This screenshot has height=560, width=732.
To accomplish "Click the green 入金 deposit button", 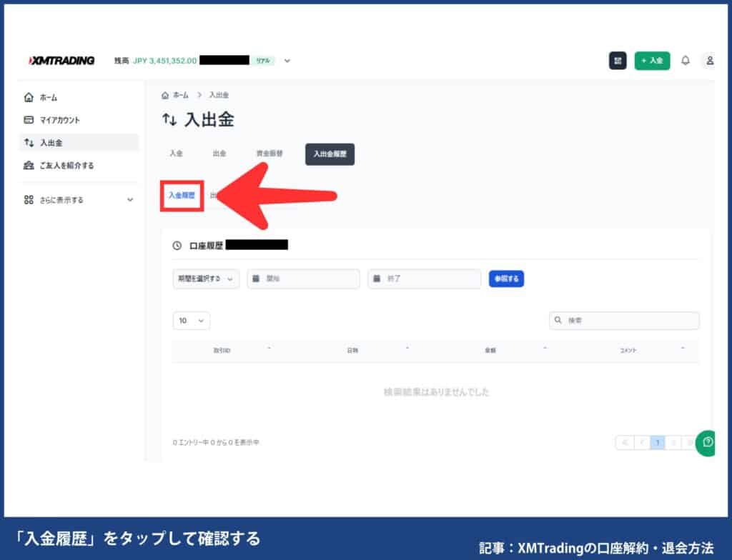I will tap(652, 61).
